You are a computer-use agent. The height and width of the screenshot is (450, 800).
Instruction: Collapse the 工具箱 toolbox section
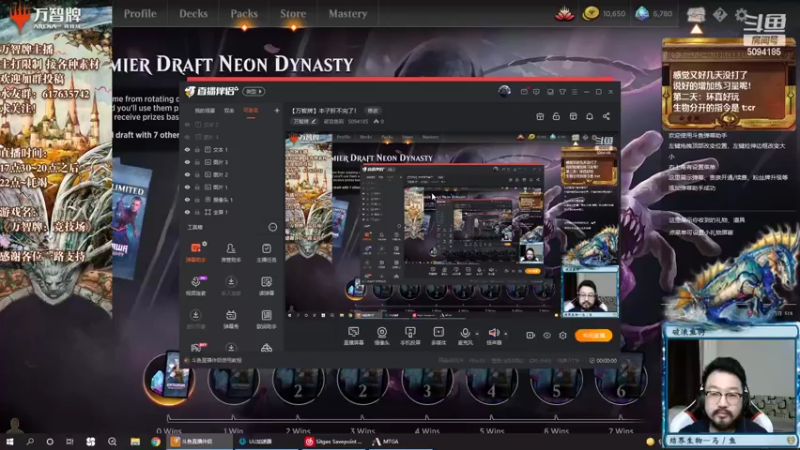272,227
